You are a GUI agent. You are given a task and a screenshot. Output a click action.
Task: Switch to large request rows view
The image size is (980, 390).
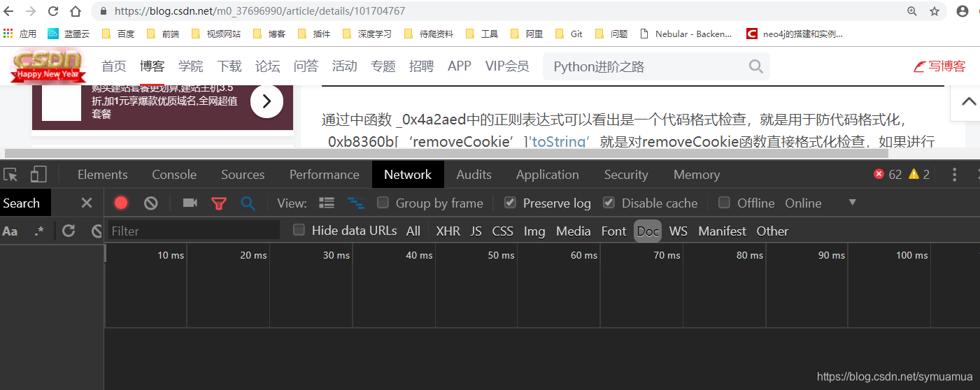pos(327,203)
